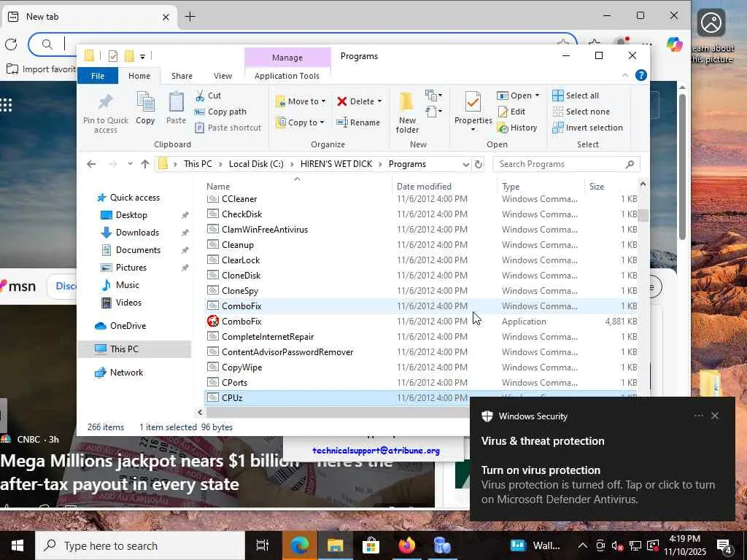Open Task View on taskbar

(263, 545)
